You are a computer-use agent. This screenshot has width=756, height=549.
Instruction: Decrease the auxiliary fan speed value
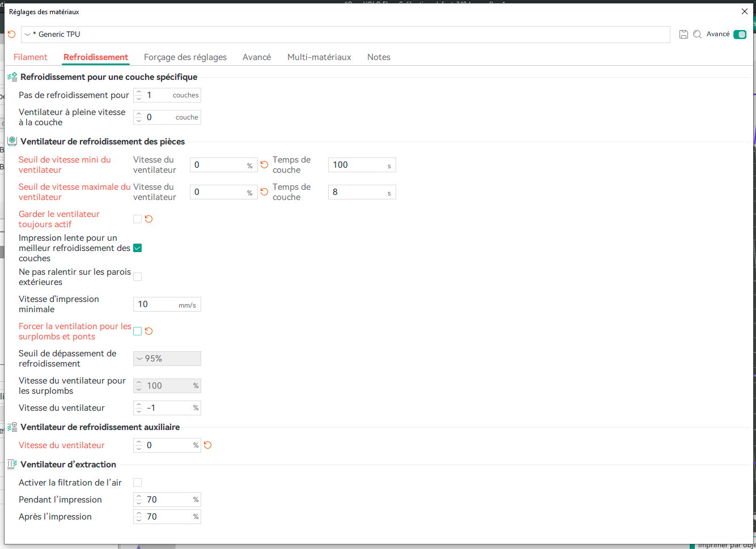139,449
